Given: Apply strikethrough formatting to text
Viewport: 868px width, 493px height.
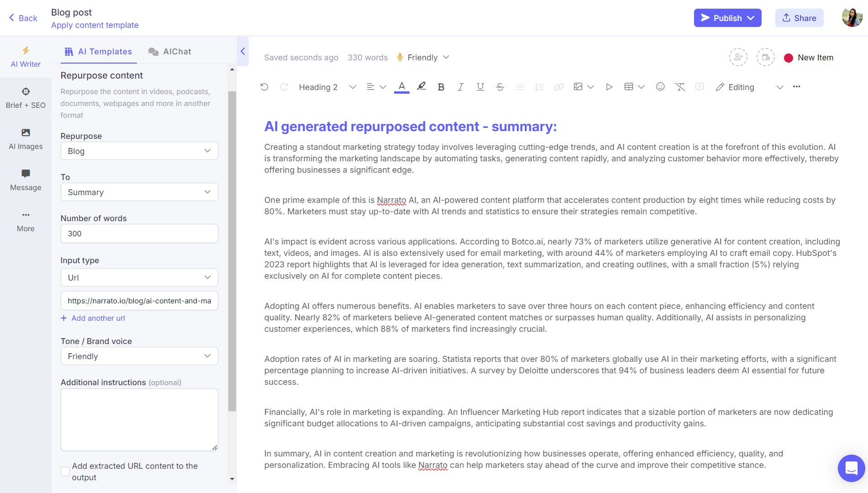Looking at the screenshot, I should click(x=500, y=86).
